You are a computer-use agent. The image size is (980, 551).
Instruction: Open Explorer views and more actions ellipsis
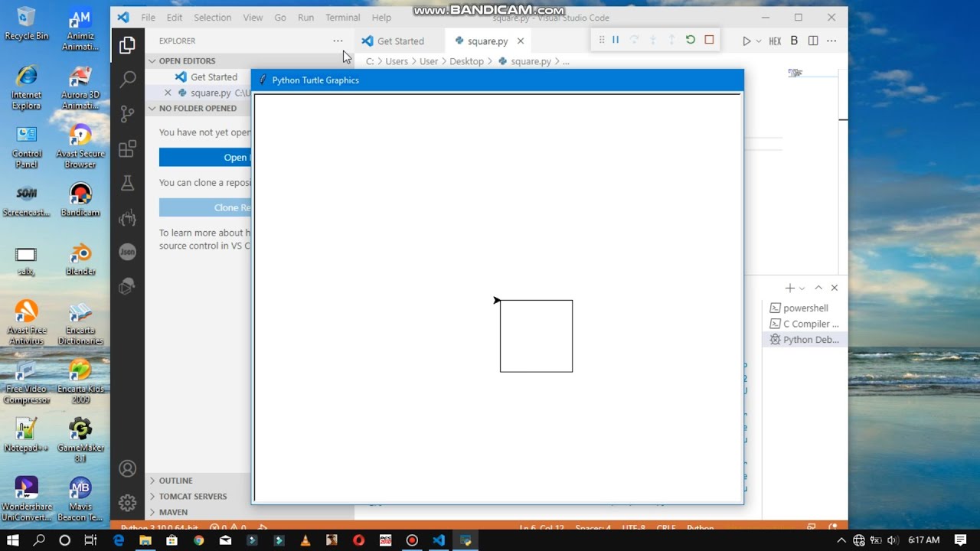point(338,41)
